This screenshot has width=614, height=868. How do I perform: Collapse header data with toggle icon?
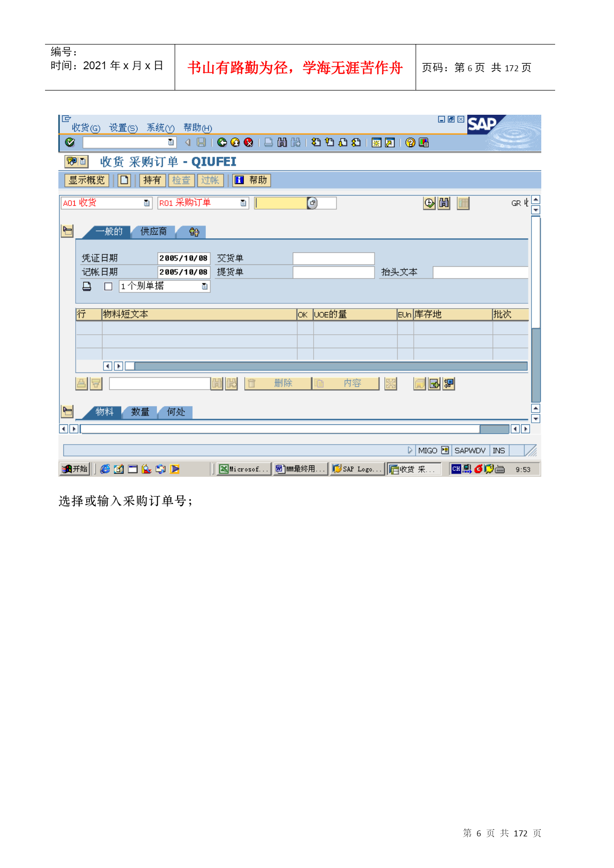click(x=67, y=231)
